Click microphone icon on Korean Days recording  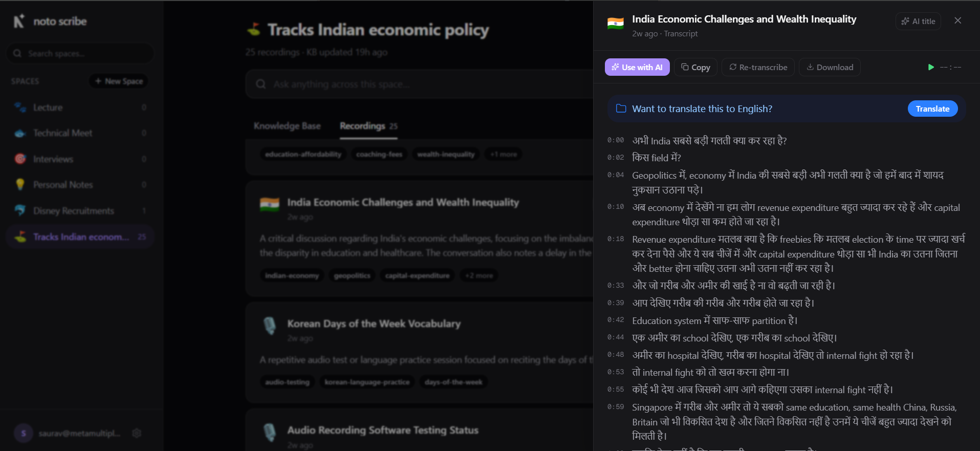coord(270,326)
